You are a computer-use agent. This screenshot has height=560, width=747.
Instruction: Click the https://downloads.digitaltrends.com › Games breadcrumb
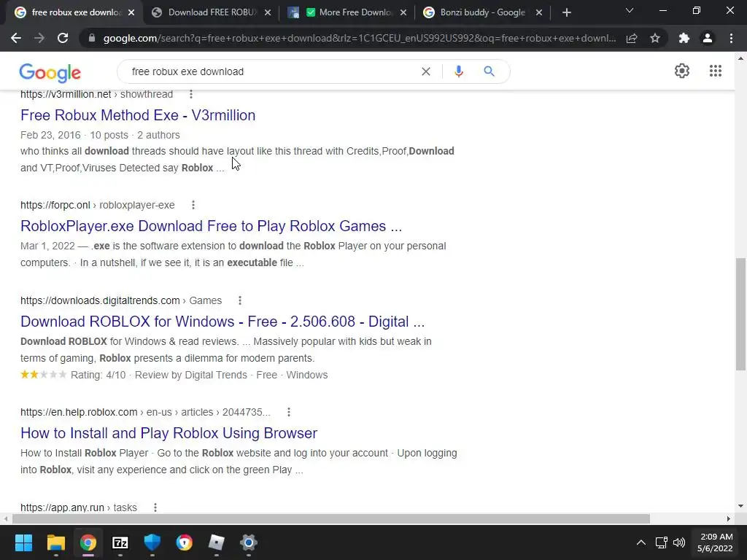pyautogui.click(x=121, y=300)
